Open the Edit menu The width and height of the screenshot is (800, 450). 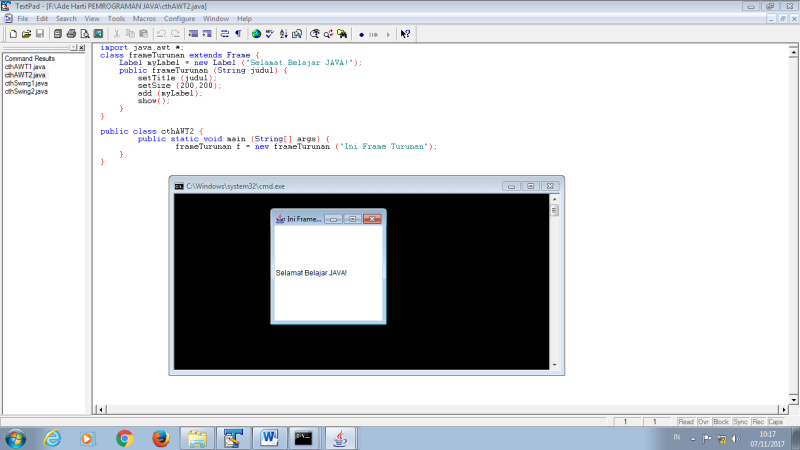(42, 18)
